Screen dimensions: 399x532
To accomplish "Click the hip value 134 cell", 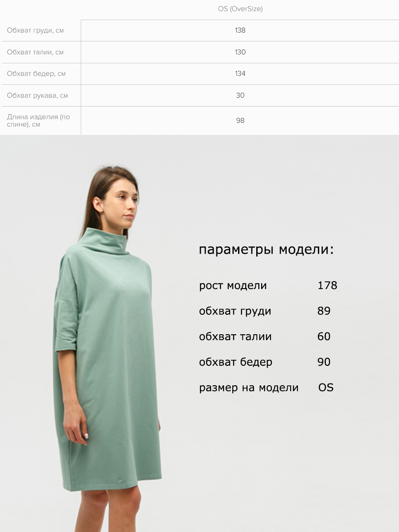I will click(x=240, y=74).
